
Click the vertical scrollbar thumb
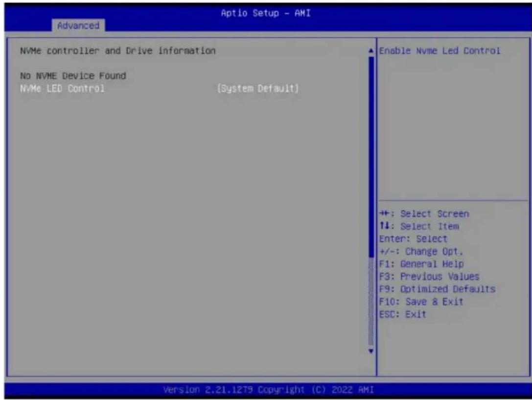(x=371, y=158)
